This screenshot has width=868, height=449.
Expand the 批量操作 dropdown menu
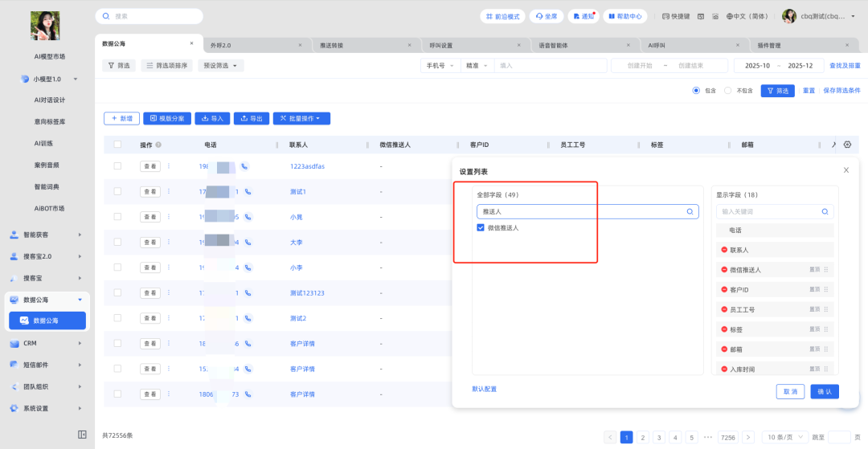click(301, 119)
